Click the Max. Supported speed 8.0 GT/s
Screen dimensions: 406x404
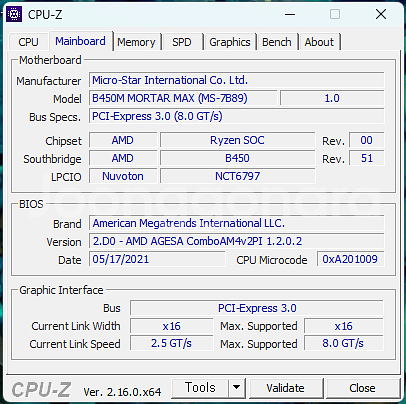344,343
